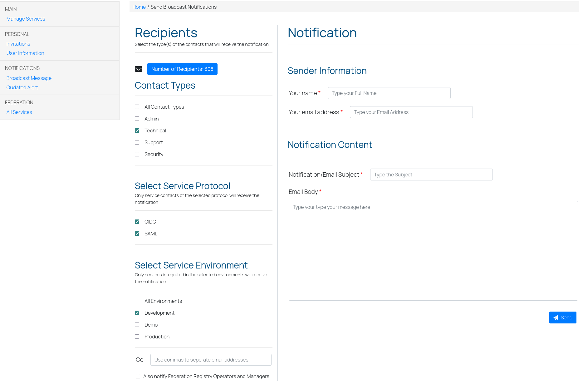Select the Security contact type checkbox

pos(137,154)
